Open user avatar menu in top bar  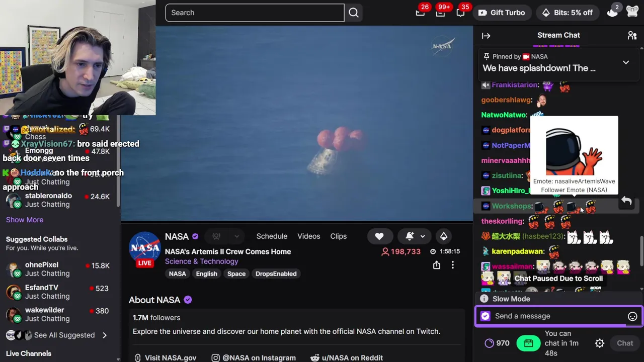tap(632, 13)
